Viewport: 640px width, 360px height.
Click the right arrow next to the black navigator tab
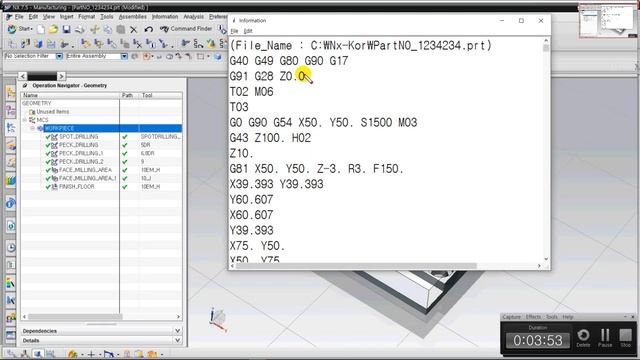coord(61,76)
